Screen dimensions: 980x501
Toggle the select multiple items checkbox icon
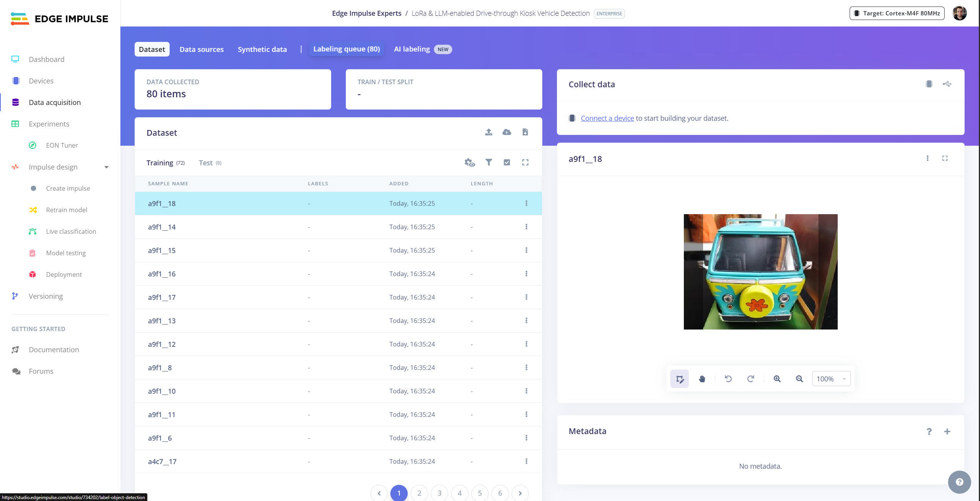pos(507,163)
